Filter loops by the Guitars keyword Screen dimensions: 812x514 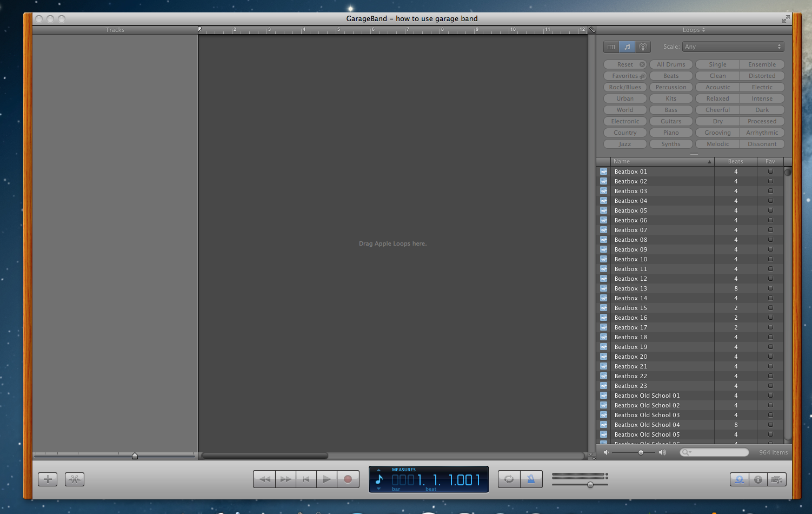671,121
